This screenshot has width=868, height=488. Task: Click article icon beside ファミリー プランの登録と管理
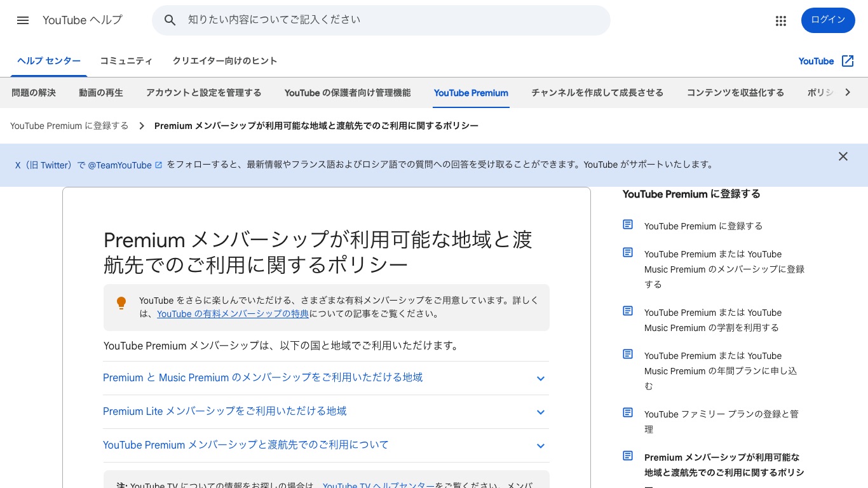pos(628,412)
